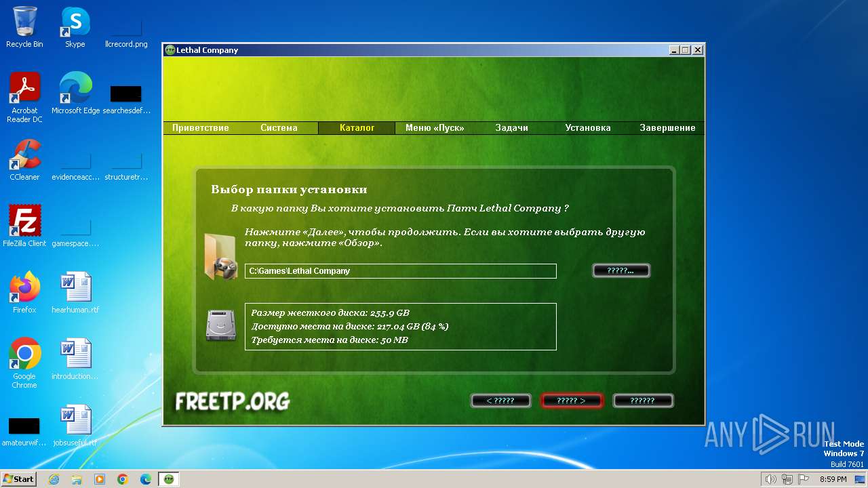Open Chrome from the taskbar
This screenshot has height=488, width=868.
(123, 479)
